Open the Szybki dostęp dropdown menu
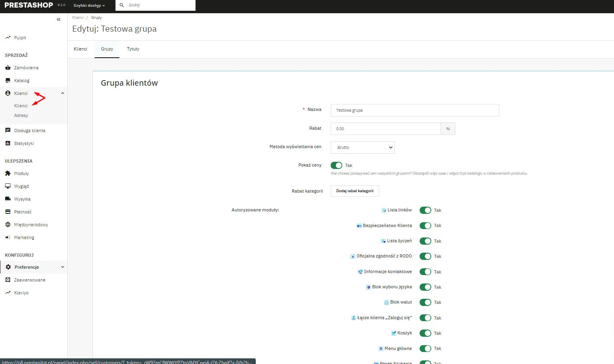The width and height of the screenshot is (614, 364). click(x=89, y=6)
